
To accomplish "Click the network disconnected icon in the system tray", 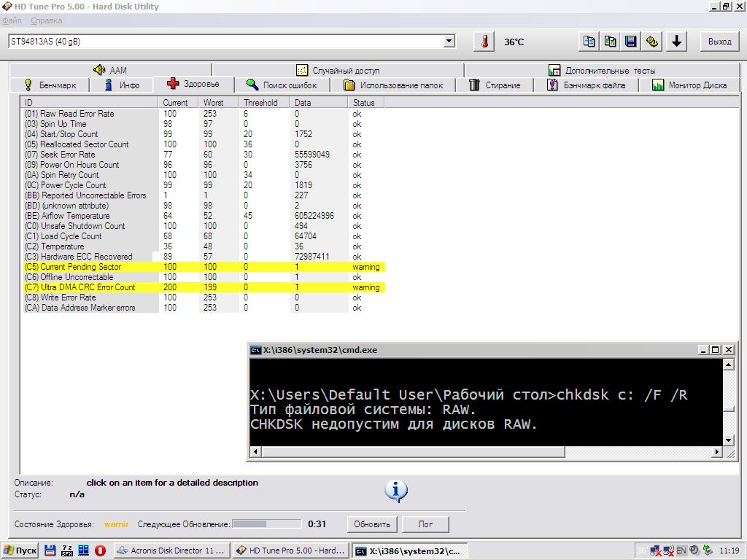I will (656, 551).
